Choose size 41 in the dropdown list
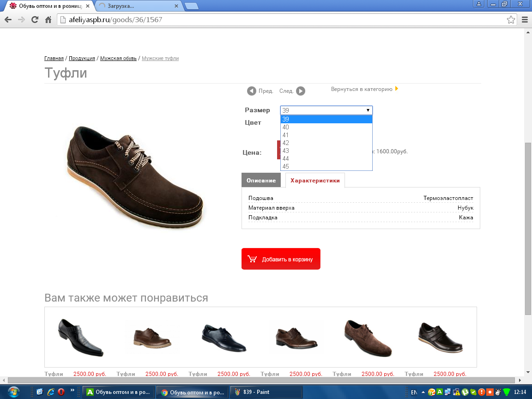This screenshot has width=532, height=399. (x=326, y=135)
